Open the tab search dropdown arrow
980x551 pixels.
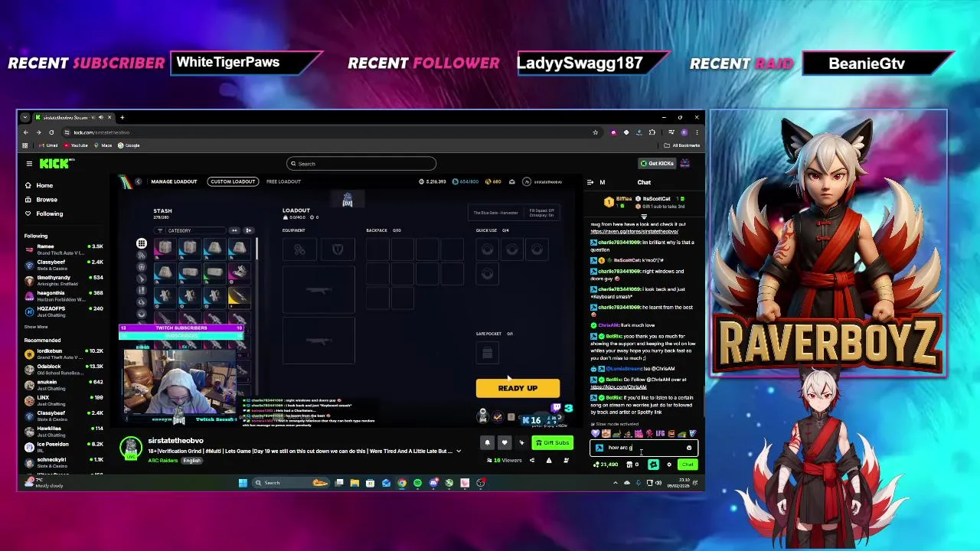coord(24,117)
